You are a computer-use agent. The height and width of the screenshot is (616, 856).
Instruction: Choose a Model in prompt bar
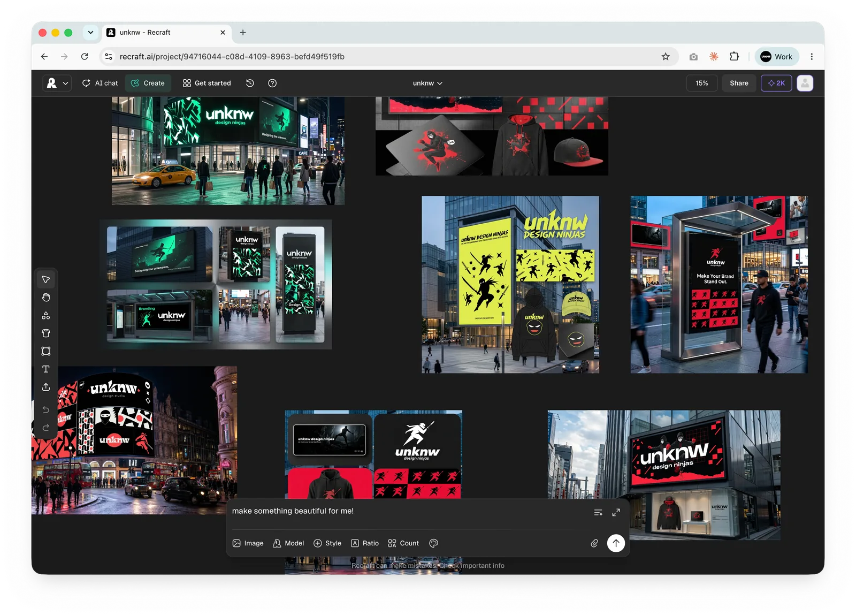(288, 543)
